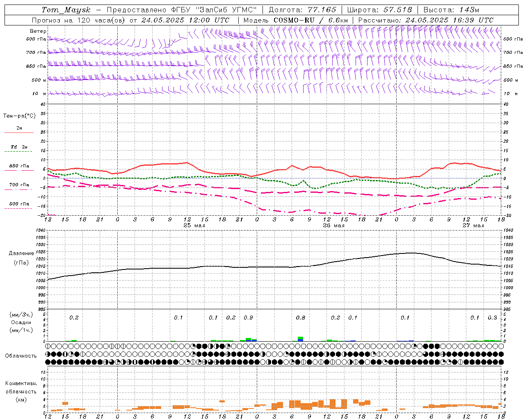Click the "Модель COSMO-RU / 6.6км" text

click(296, 20)
